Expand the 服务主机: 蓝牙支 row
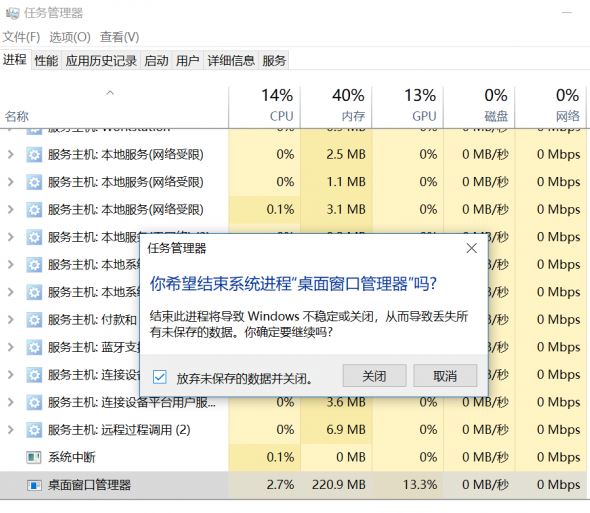This screenshot has width=590, height=513. pyautogui.click(x=11, y=347)
